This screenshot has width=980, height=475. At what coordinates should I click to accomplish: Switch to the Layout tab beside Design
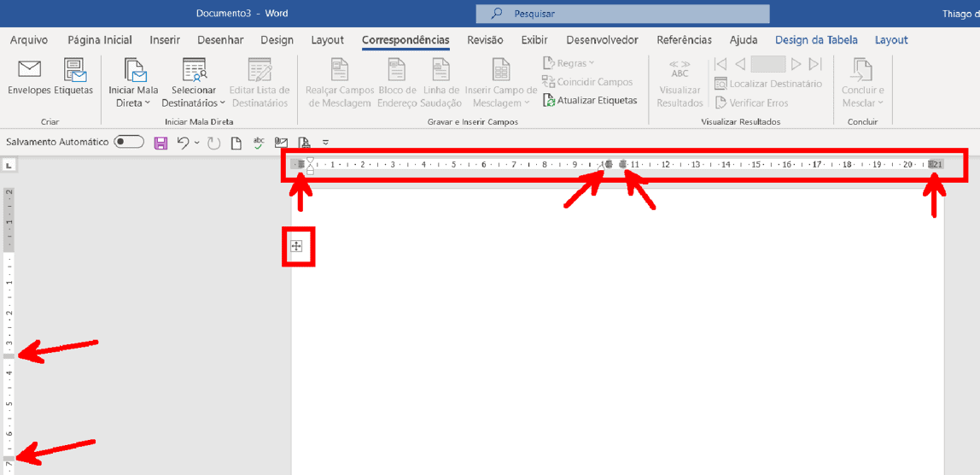[x=328, y=40]
